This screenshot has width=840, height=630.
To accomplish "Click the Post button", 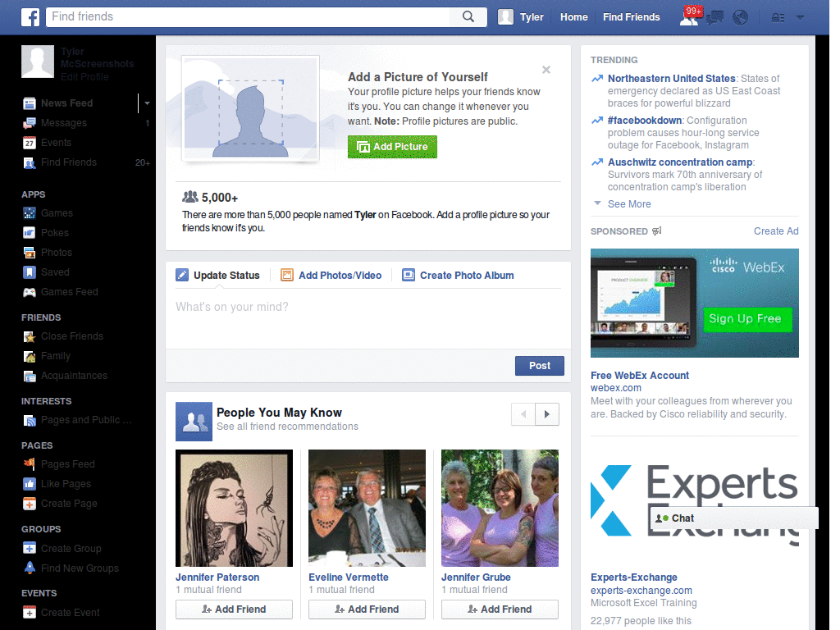I will point(540,366).
